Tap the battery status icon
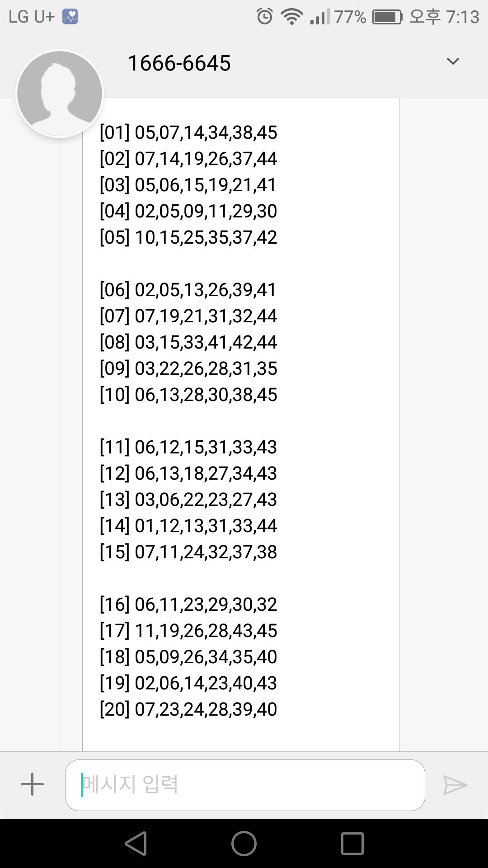This screenshot has height=868, width=488. pos(387,17)
